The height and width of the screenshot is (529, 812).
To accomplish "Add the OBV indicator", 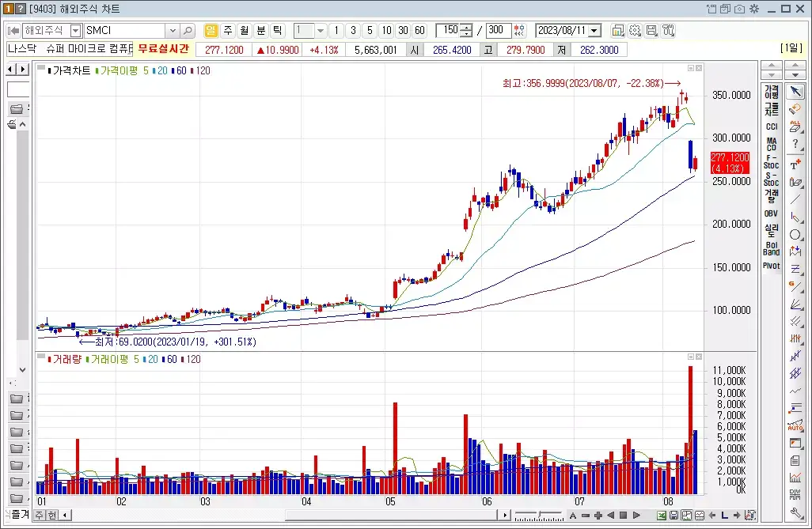I will [x=772, y=213].
